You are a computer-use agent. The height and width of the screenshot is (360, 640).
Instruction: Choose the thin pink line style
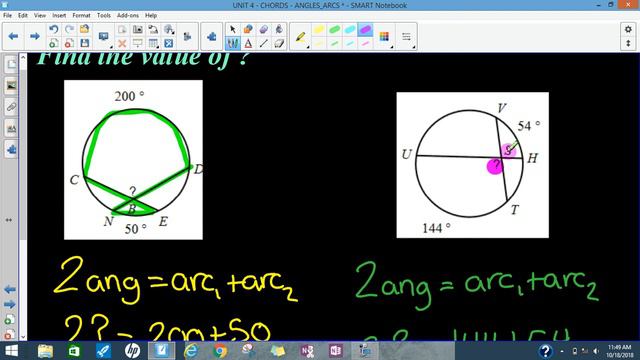[x=365, y=43]
